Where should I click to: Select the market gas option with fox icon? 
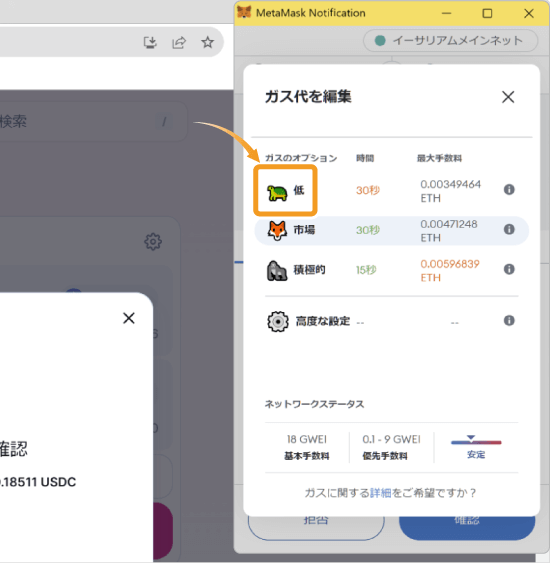coord(391,231)
